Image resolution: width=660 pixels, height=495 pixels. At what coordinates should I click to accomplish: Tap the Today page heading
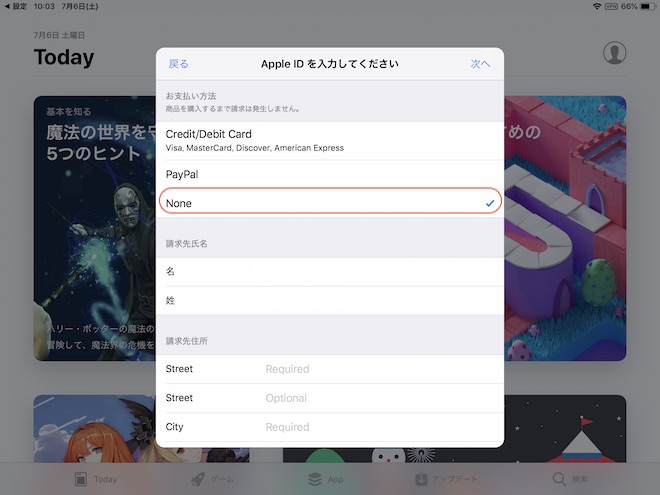click(x=64, y=57)
